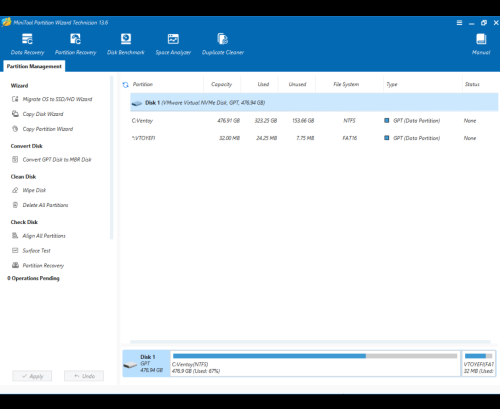
Task: Select the Partition Management tab
Action: coord(34,66)
